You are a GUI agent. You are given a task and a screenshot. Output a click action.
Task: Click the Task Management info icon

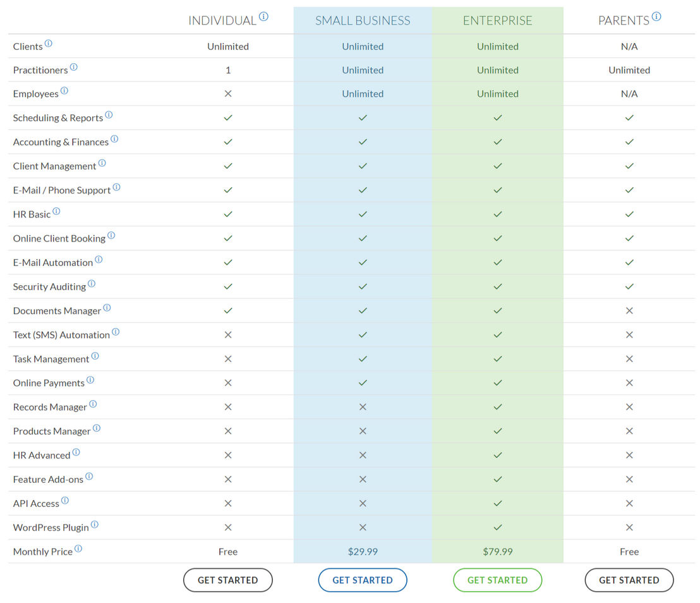tap(95, 356)
